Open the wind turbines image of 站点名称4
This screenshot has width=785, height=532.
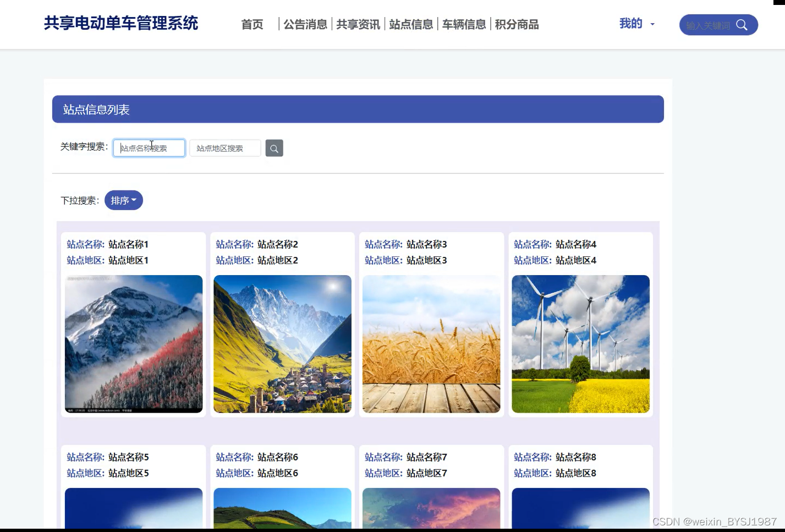click(x=580, y=344)
